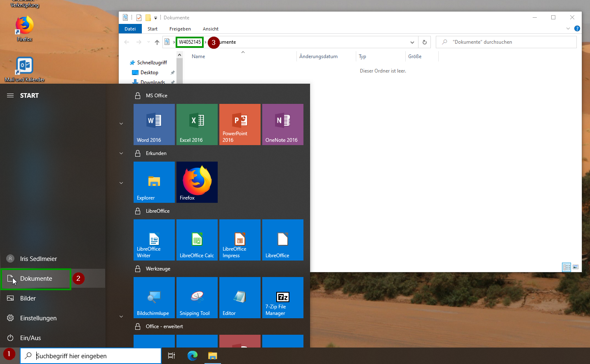The height and width of the screenshot is (364, 590).
Task: Open Microsoft Edge from the taskbar
Action: pyautogui.click(x=193, y=356)
